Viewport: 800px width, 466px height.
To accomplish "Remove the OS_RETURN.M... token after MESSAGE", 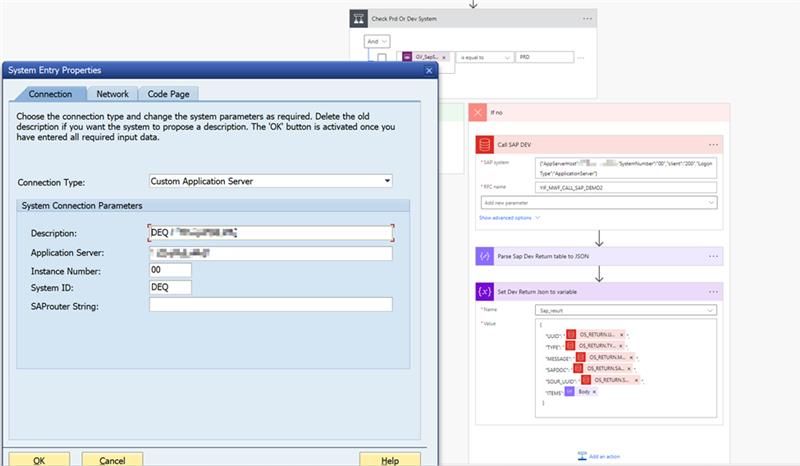I will 631,357.
